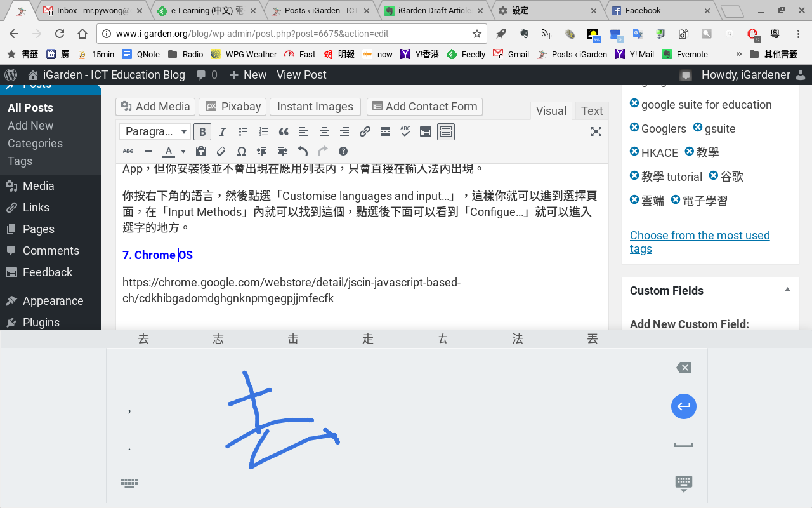Open the text color dropdown arrow
Screen dimensions: 812x508
(183, 151)
